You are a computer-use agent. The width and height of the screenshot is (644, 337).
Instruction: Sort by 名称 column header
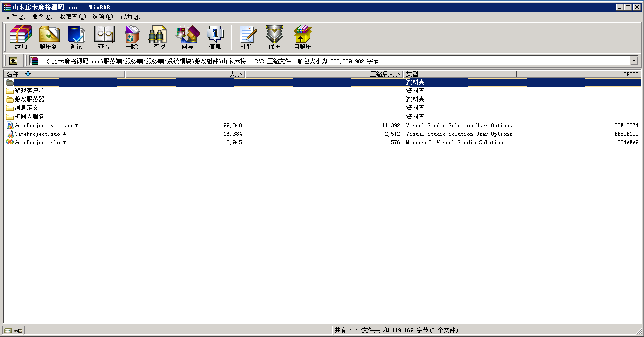click(x=64, y=74)
